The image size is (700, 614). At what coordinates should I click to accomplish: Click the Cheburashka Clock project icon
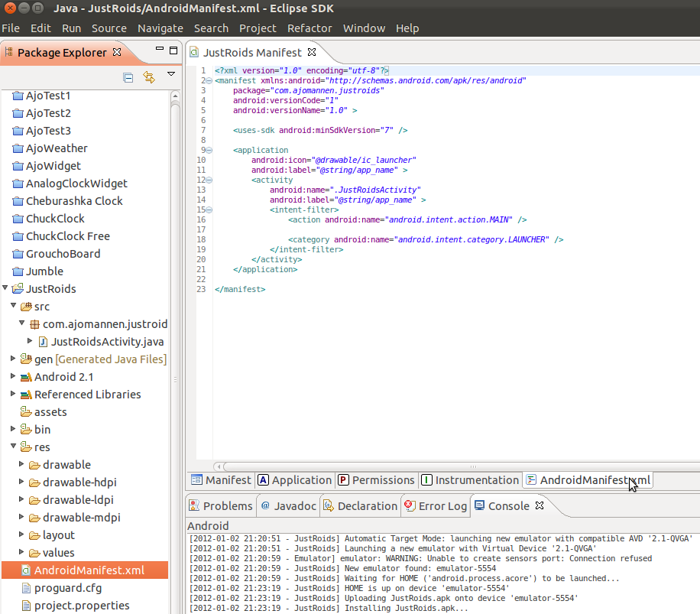18,201
